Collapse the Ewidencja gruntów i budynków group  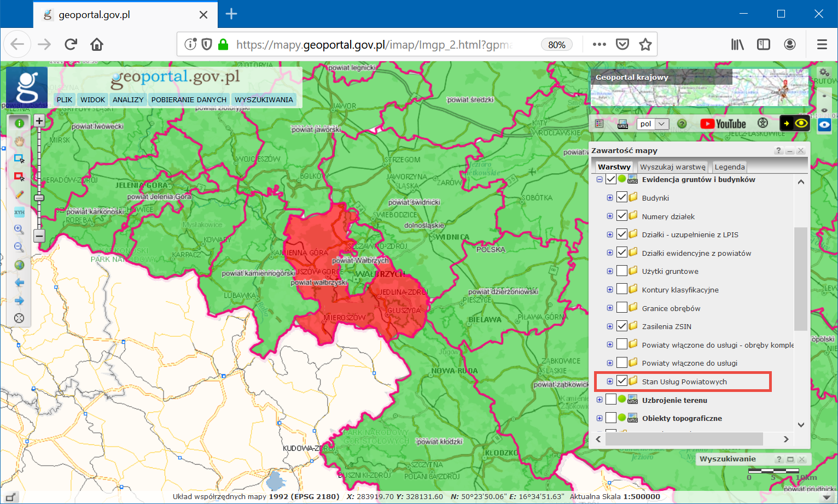[600, 179]
